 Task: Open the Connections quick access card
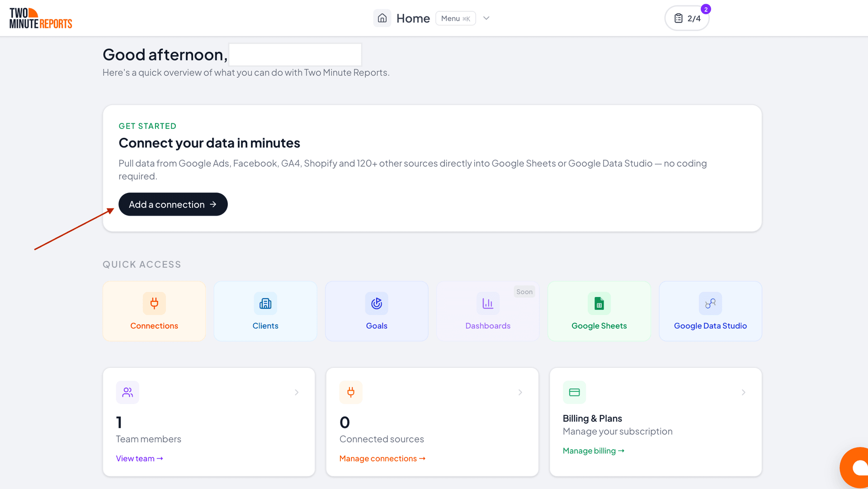[154, 311]
